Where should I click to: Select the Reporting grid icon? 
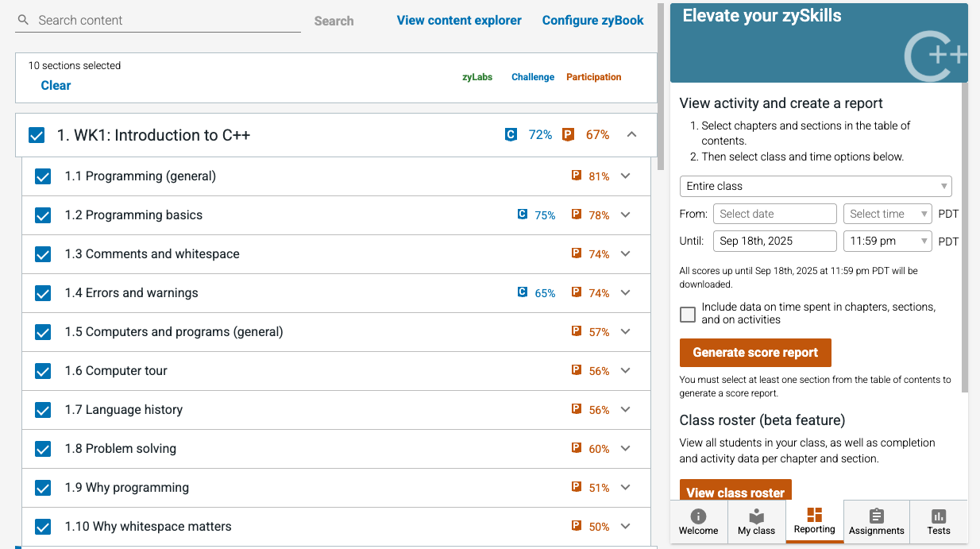(815, 515)
